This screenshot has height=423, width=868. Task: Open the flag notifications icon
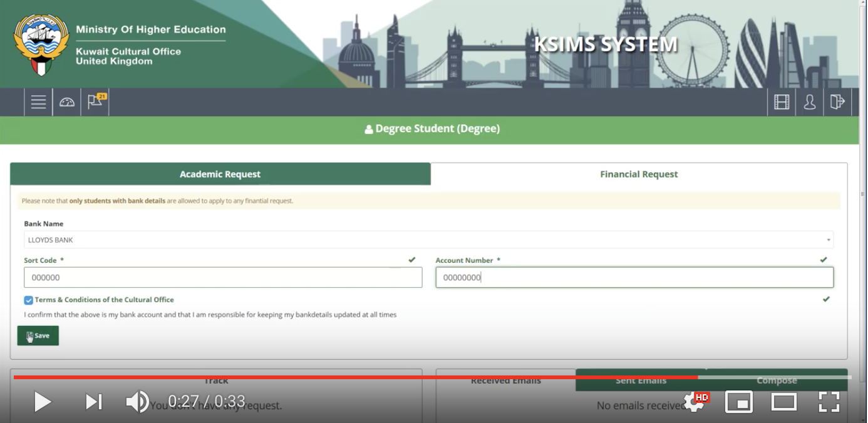tap(96, 101)
